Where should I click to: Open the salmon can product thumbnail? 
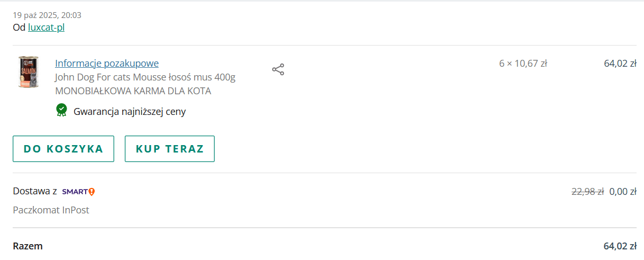click(x=28, y=72)
